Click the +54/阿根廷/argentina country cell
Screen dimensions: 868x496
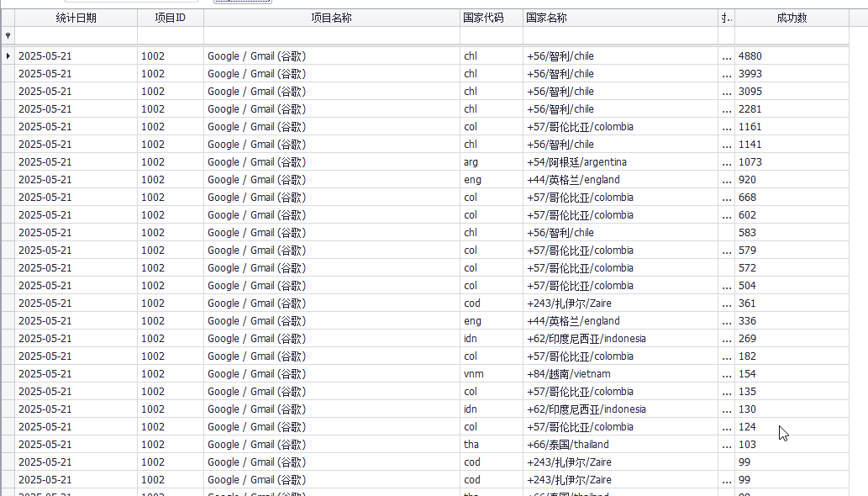(621, 162)
